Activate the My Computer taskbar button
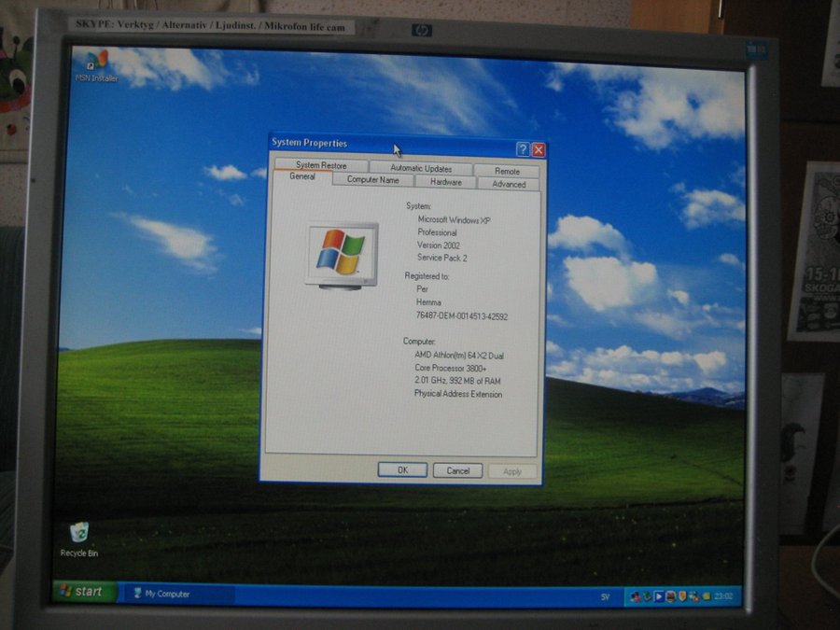 (178, 594)
